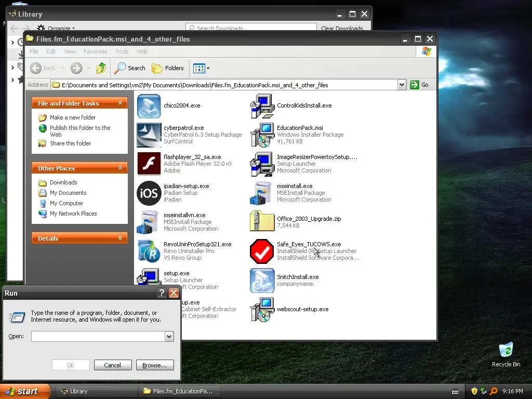The width and height of the screenshot is (532, 399).
Task: Click the magnifier tray icon
Action: click(494, 392)
